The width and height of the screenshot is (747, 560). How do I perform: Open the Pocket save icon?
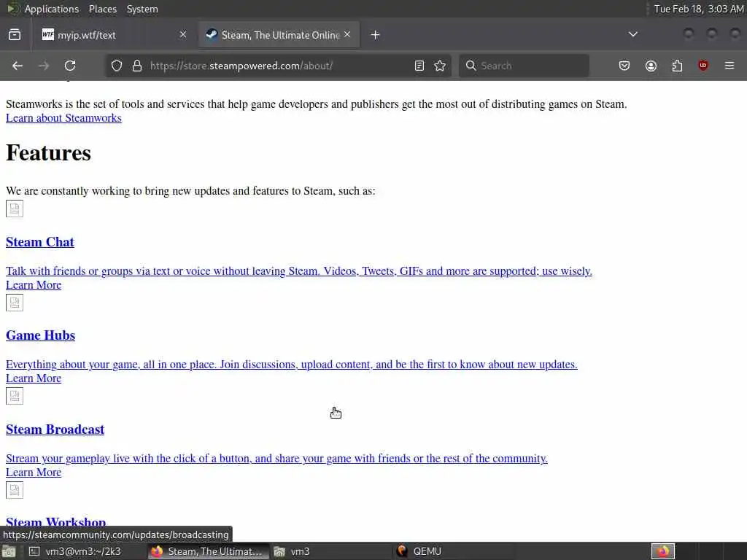pyautogui.click(x=624, y=66)
